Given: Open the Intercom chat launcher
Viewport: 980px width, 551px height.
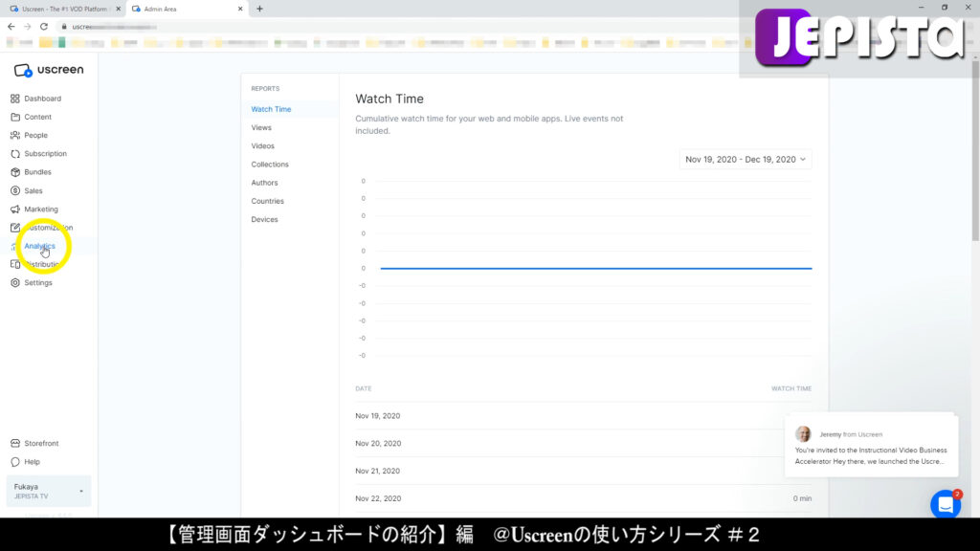Looking at the screenshot, I should [x=946, y=504].
